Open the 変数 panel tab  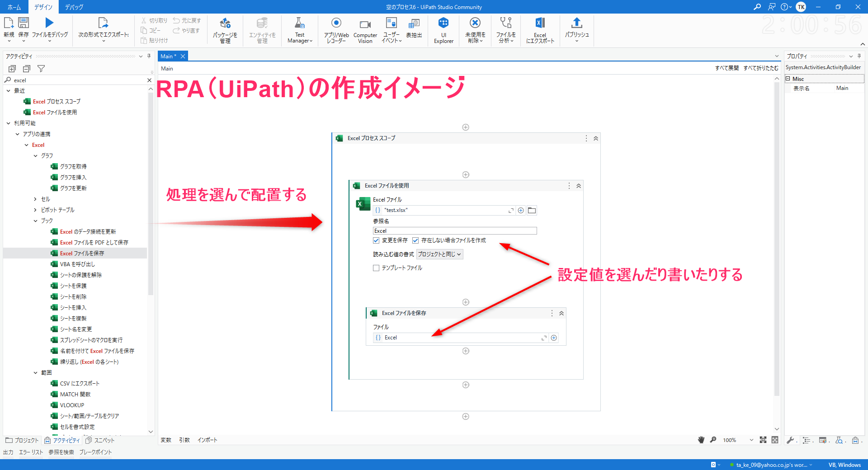click(x=166, y=440)
